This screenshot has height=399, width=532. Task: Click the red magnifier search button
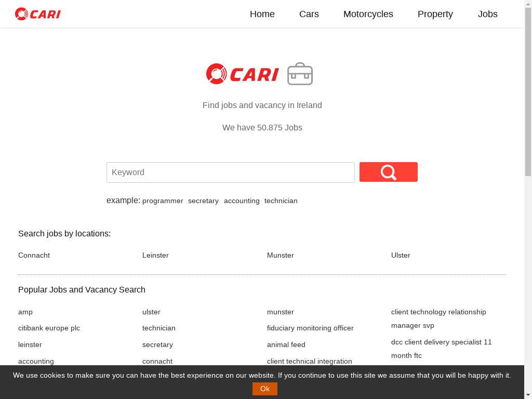[x=389, y=172]
